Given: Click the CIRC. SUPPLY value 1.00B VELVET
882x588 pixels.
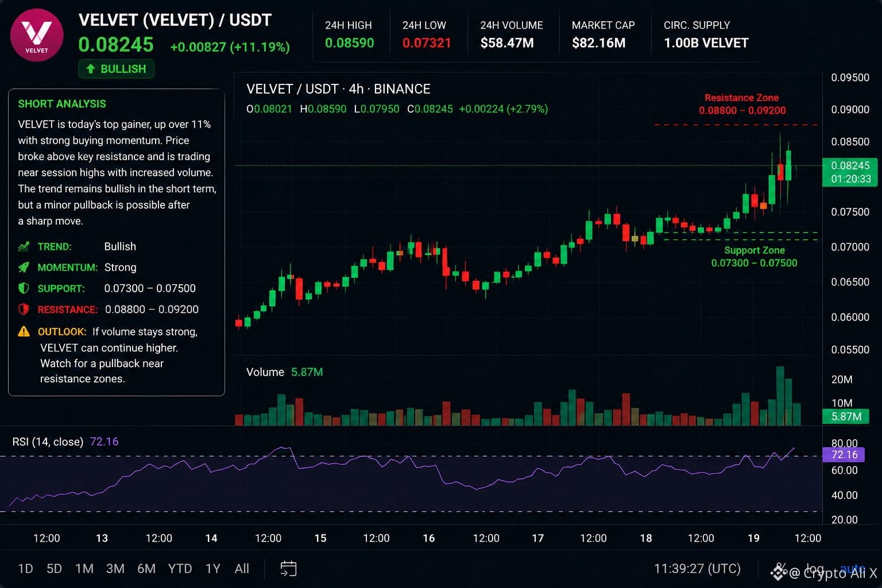Looking at the screenshot, I should (x=706, y=43).
